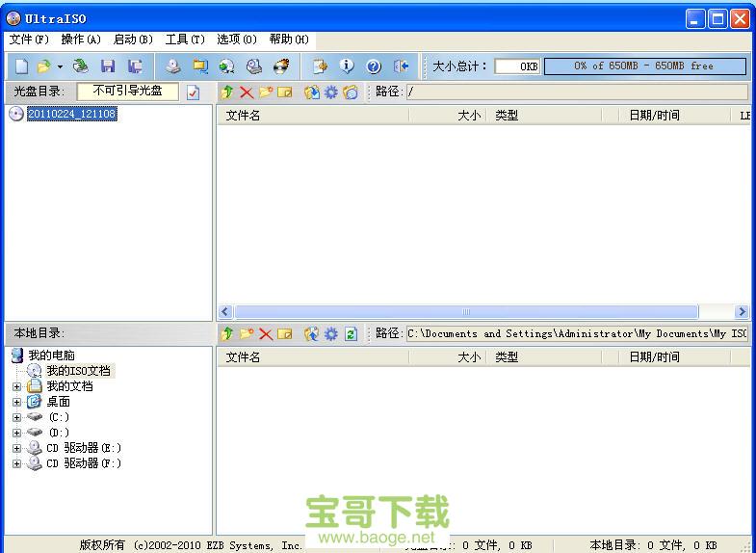Viewport: 756px width, 553px height.
Task: Click the blue info bubble icon
Action: coord(347,66)
